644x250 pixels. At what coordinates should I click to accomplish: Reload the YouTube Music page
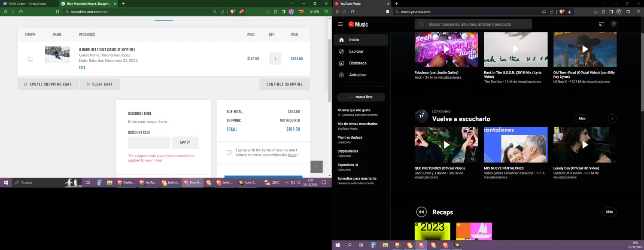(352, 12)
